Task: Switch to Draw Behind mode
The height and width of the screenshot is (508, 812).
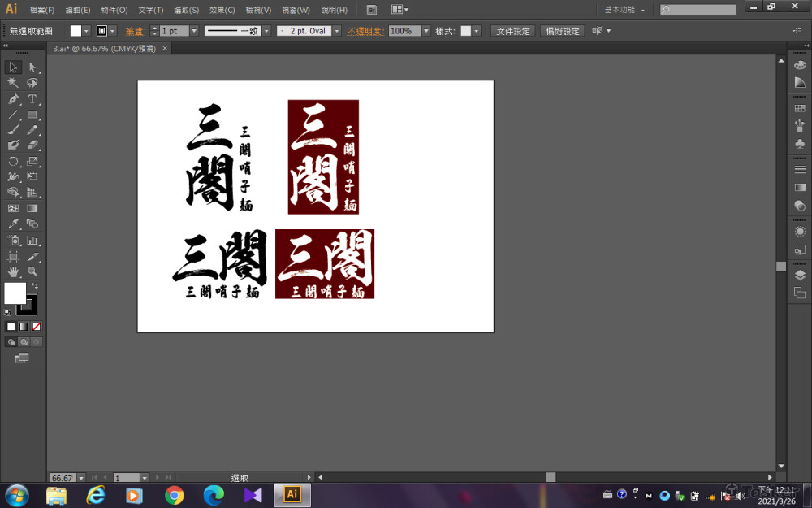Action: [x=24, y=342]
